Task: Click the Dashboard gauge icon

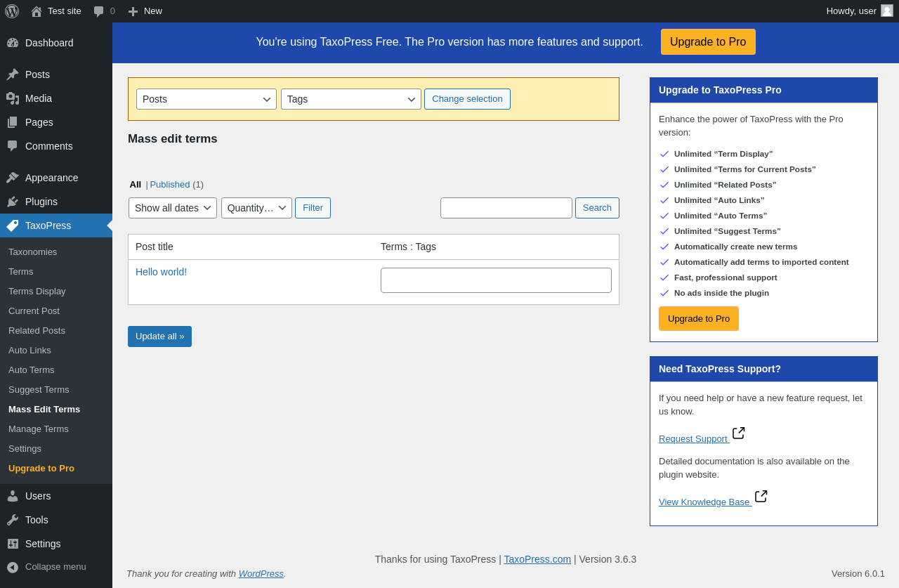Action: click(x=13, y=43)
